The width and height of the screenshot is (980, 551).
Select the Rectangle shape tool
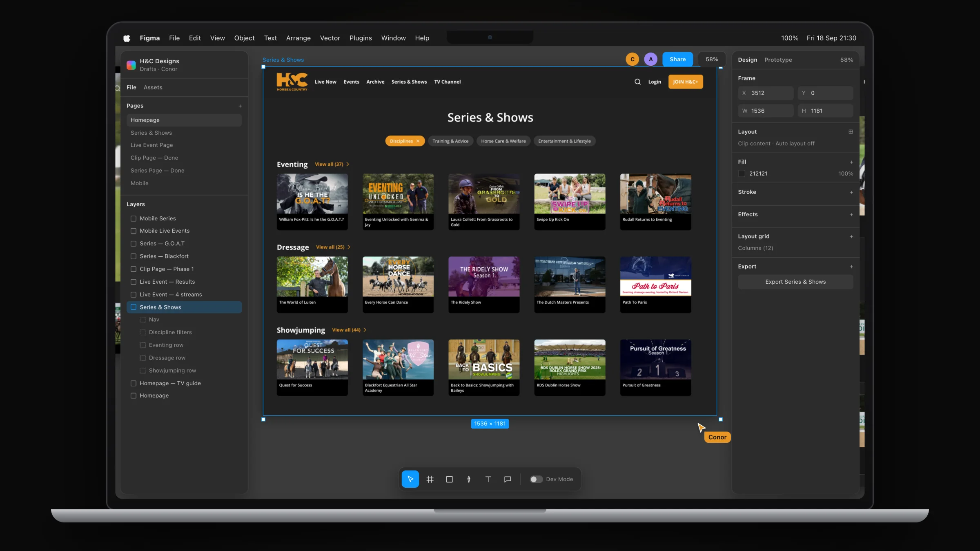[x=449, y=479]
